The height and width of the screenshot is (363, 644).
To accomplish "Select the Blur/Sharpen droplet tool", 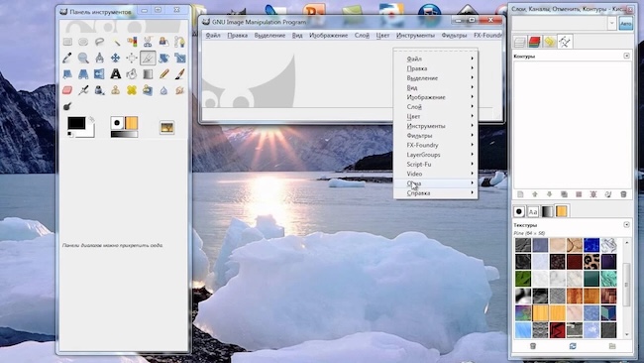I will tap(163, 90).
